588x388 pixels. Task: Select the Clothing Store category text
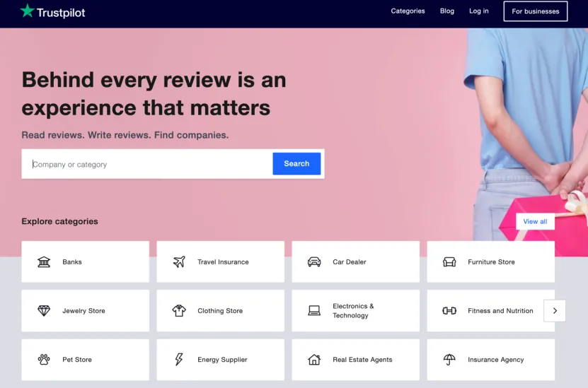click(x=220, y=310)
